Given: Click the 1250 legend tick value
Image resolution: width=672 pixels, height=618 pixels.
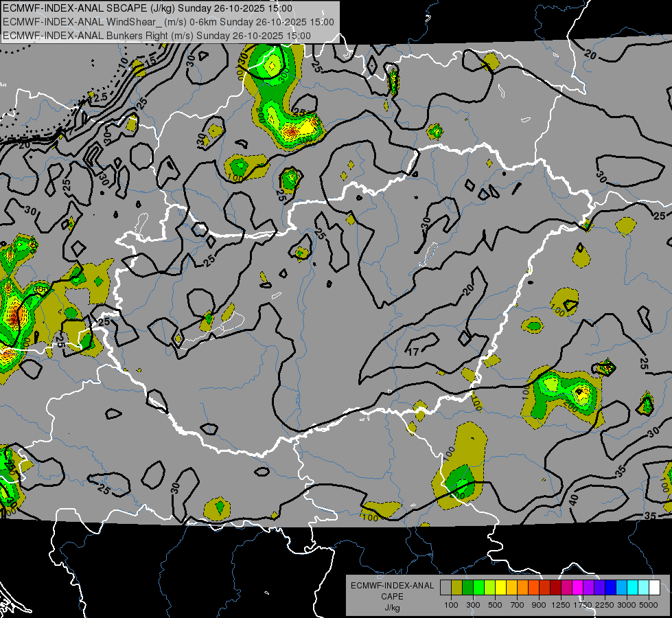Looking at the screenshot, I should pos(561,605).
